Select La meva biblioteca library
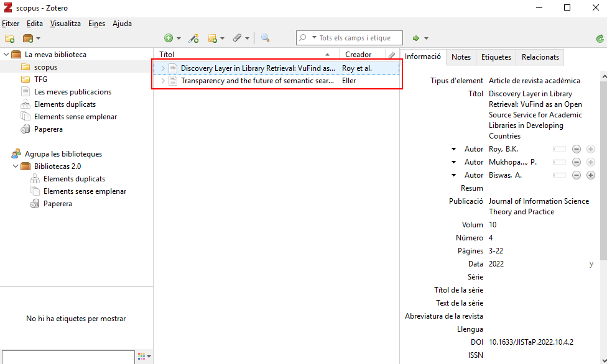 (55, 55)
